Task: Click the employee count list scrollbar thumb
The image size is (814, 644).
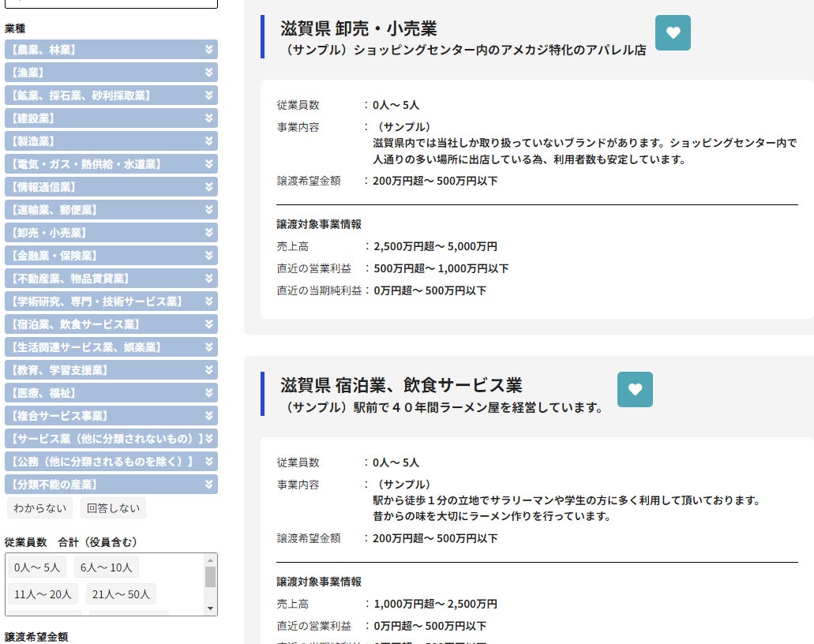Action: 210,577
